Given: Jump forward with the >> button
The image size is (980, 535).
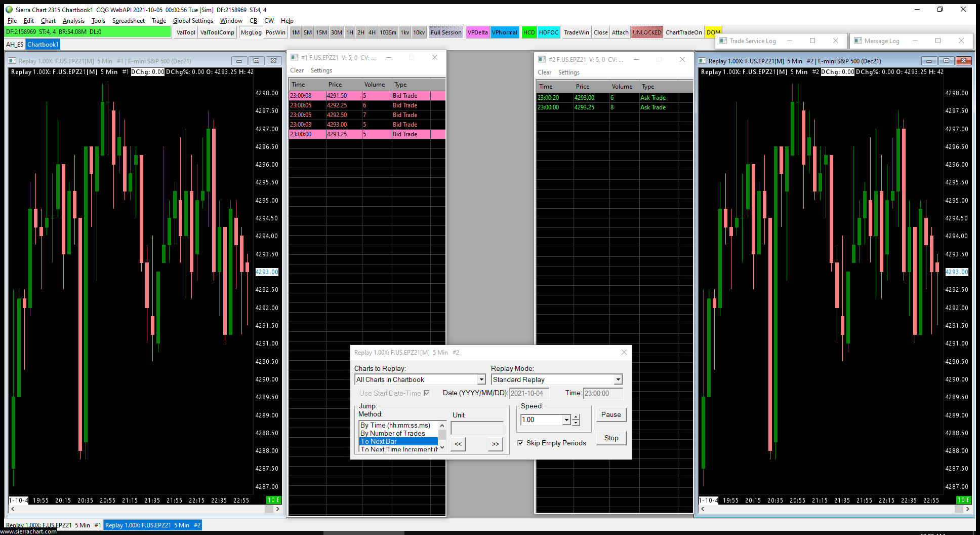Looking at the screenshot, I should click(496, 444).
